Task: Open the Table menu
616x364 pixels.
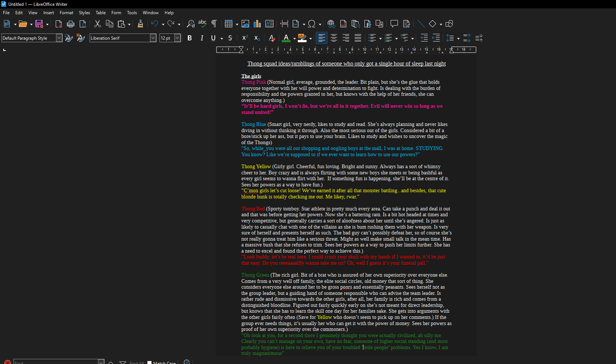Action: (100, 13)
